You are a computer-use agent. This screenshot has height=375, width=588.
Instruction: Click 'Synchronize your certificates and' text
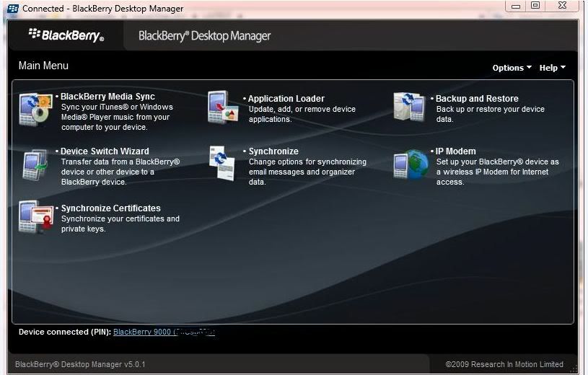coord(120,219)
